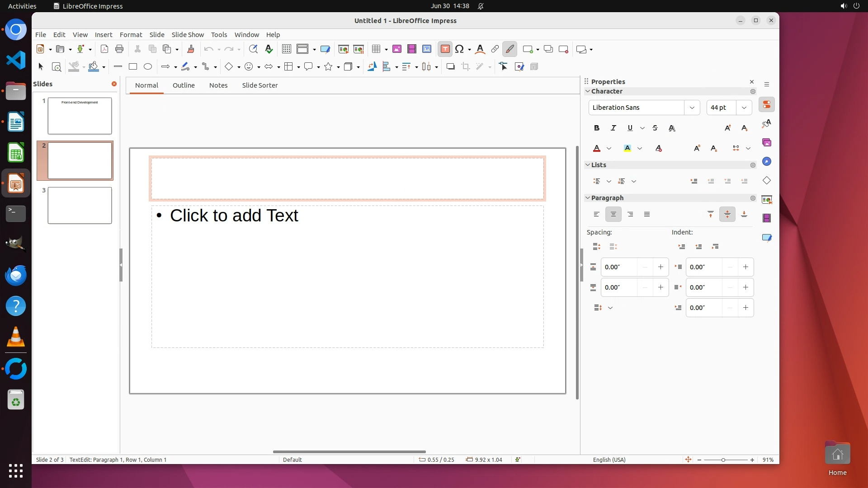
Task: Enable Align Right paragraph alignment
Action: [630, 215]
